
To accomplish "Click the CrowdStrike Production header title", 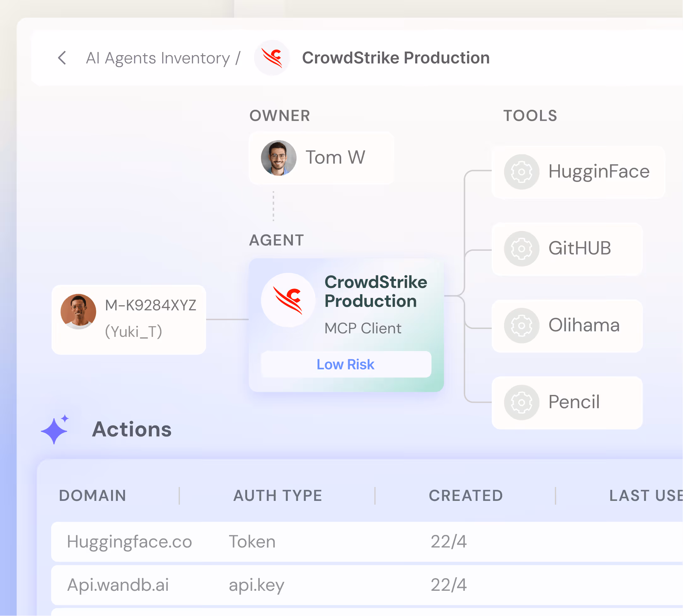I will [396, 58].
